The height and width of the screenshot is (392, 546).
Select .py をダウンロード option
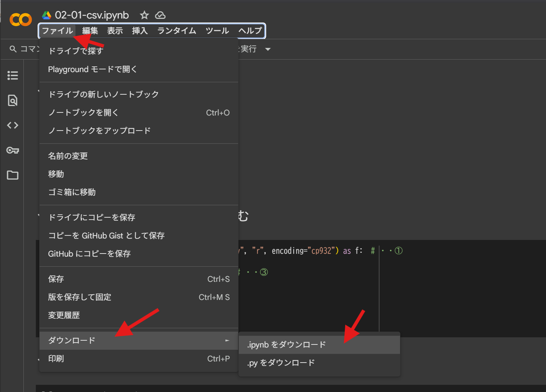281,363
